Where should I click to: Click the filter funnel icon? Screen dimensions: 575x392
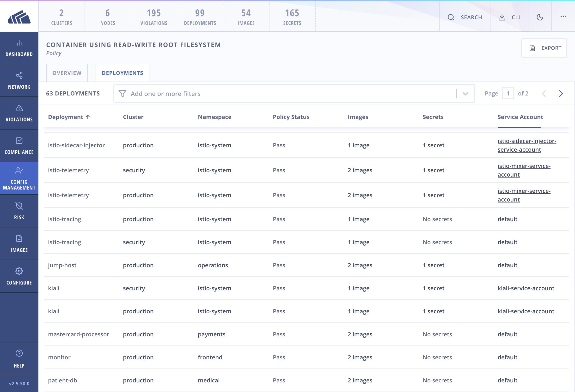click(122, 93)
